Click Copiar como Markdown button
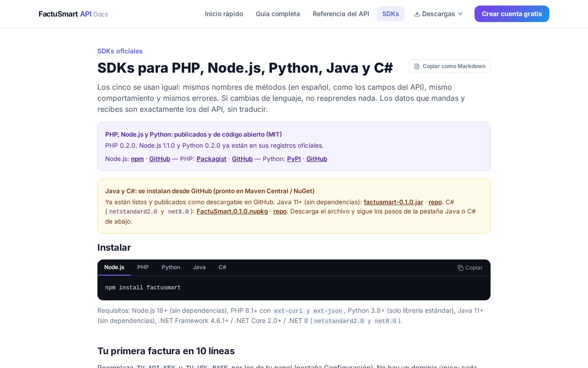The height and width of the screenshot is (368, 588). pos(450,66)
